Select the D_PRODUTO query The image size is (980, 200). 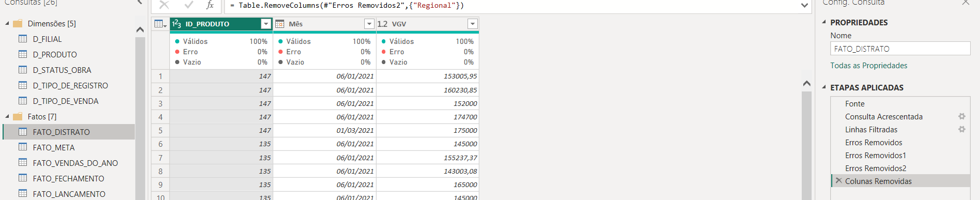pos(55,55)
